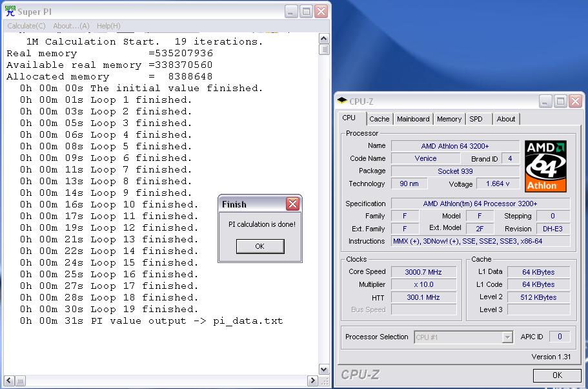Screen dimensions: 588x389
Task: Click the AMD Athlon 64 logo
Action: 545,166
